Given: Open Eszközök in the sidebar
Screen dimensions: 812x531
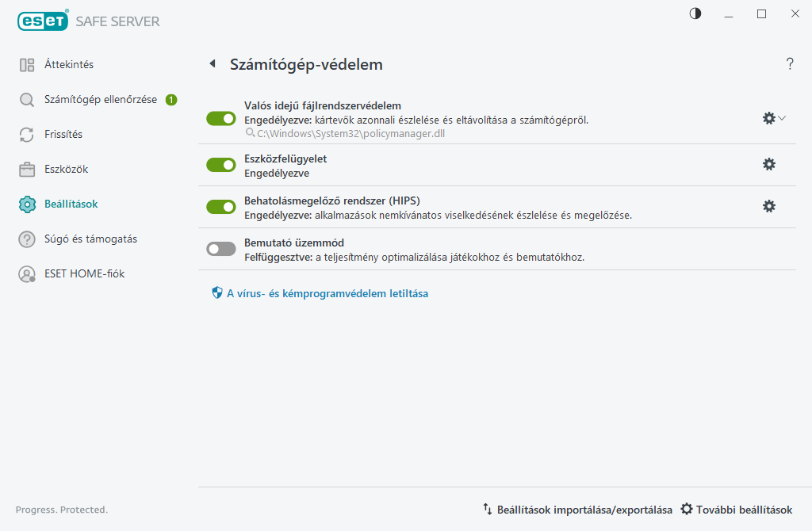Looking at the screenshot, I should pos(65,169).
